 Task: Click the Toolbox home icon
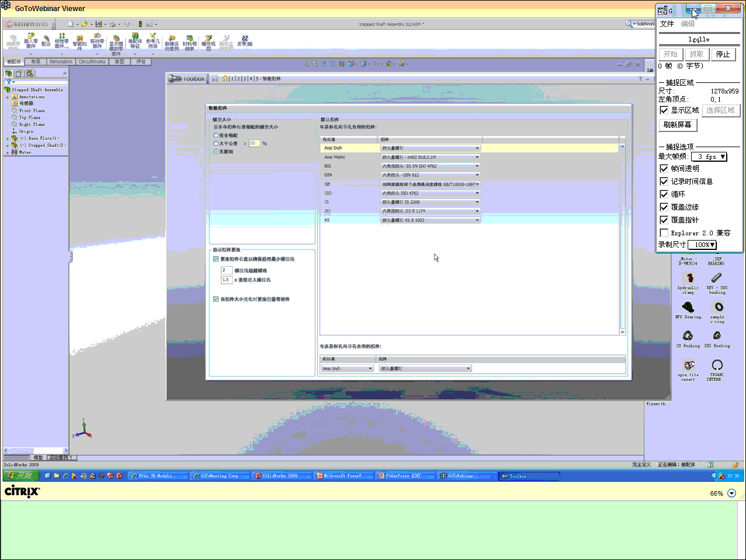click(x=225, y=78)
